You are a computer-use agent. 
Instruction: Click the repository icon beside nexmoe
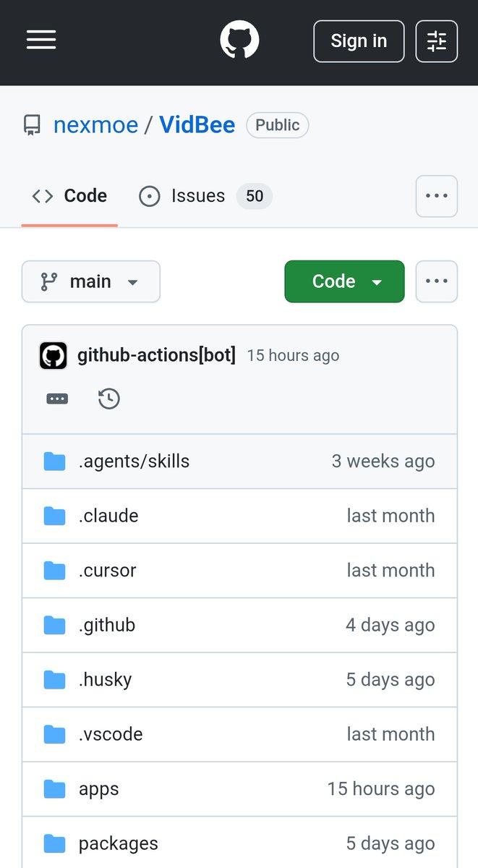[x=32, y=126]
